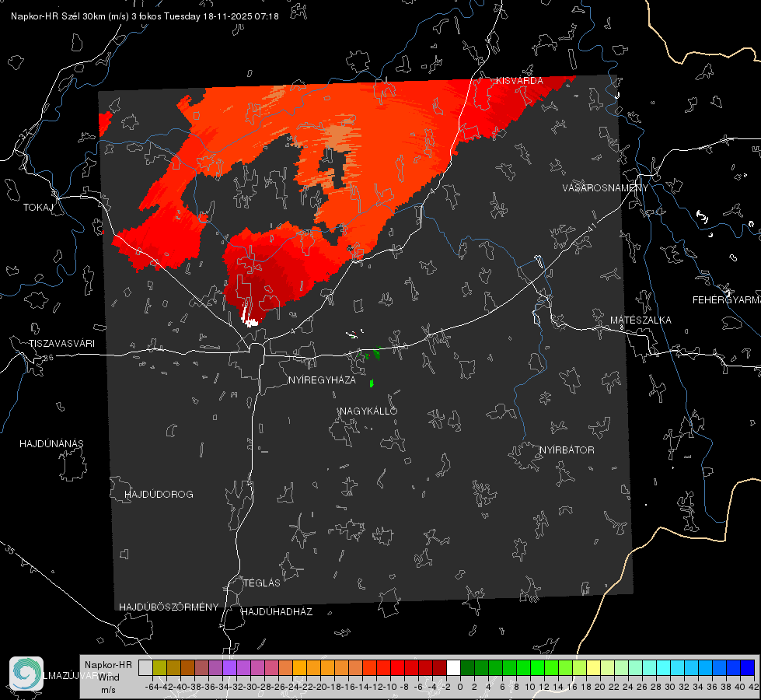Click the TOKAJ town label
761x700 pixels.
pyautogui.click(x=38, y=208)
